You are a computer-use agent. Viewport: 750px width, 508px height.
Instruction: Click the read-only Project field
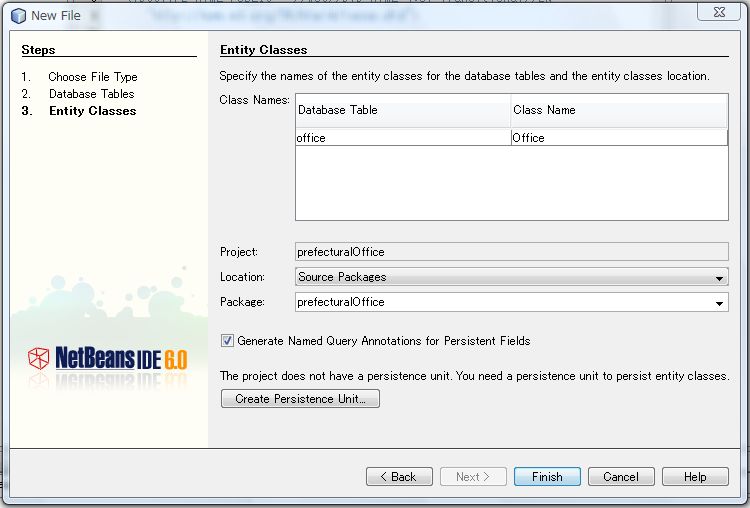point(511,252)
